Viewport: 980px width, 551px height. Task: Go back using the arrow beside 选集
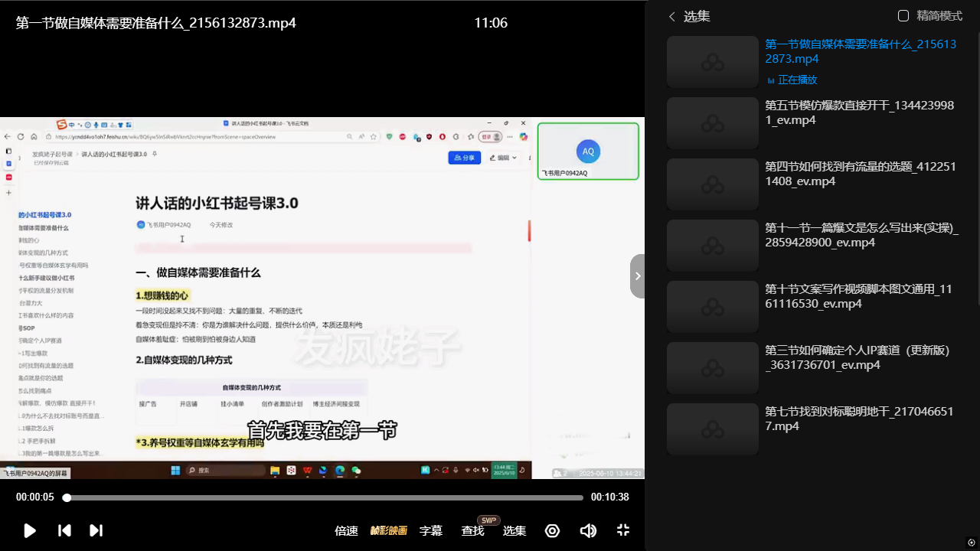tap(672, 16)
